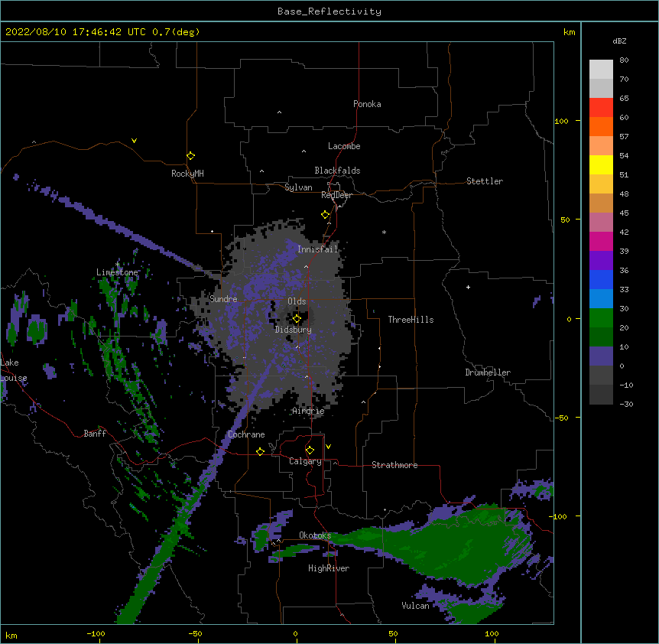Click the Base_Reflectivity title

[329, 11]
